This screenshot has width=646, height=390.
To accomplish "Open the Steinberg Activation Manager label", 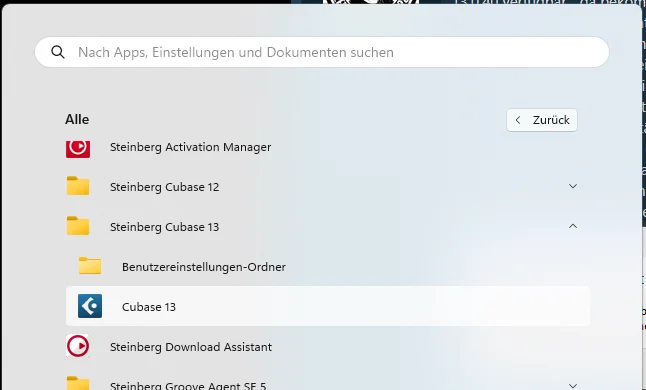I will coord(190,147).
